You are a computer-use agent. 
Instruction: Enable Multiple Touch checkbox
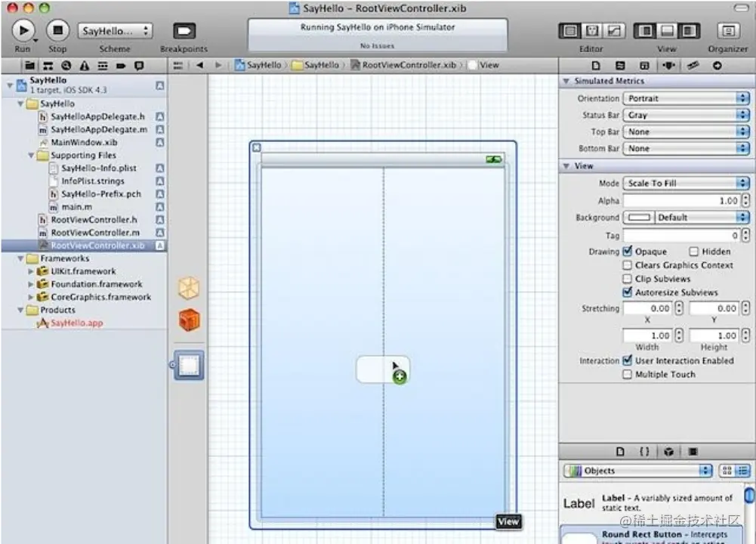[x=628, y=374]
